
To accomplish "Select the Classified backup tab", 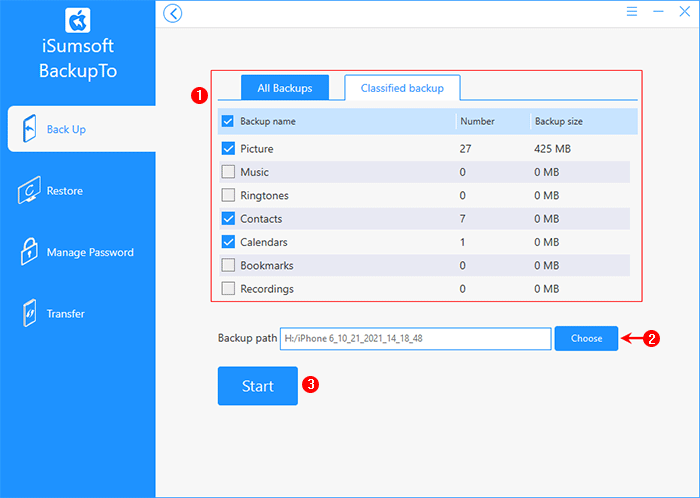I will 402,88.
